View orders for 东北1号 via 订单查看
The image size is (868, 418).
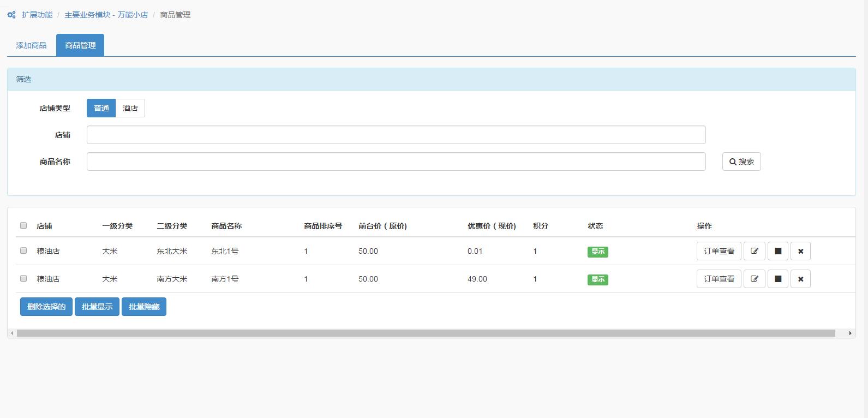pyautogui.click(x=719, y=251)
